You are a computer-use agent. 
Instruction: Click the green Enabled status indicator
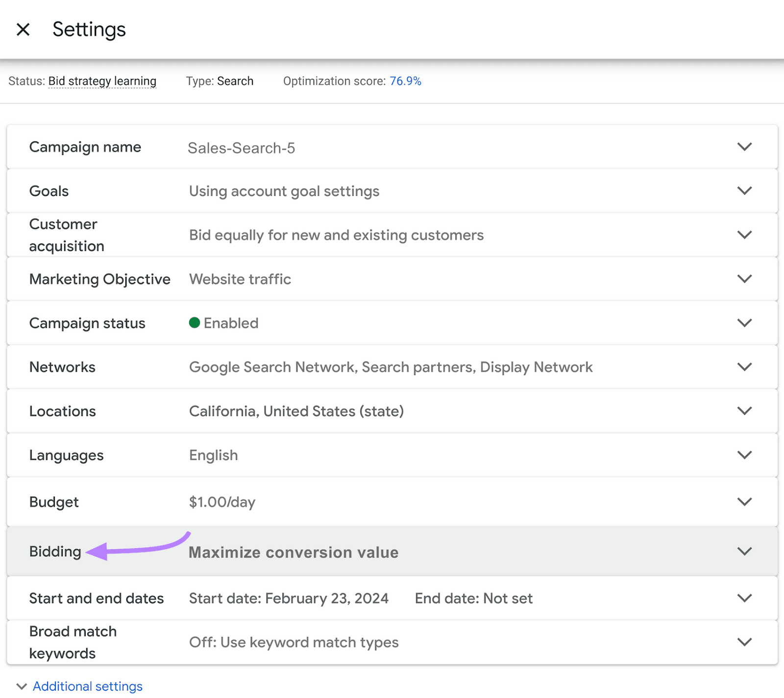click(x=195, y=323)
